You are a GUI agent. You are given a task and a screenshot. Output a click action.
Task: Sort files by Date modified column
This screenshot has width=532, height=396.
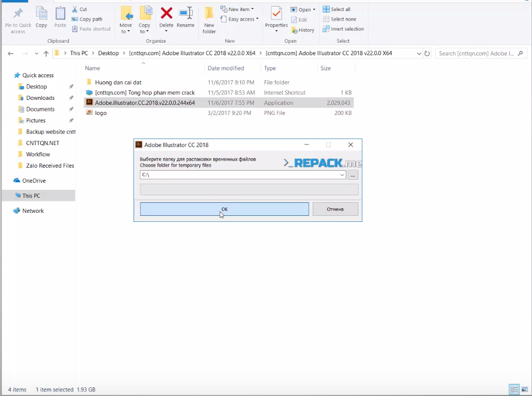[226, 68]
